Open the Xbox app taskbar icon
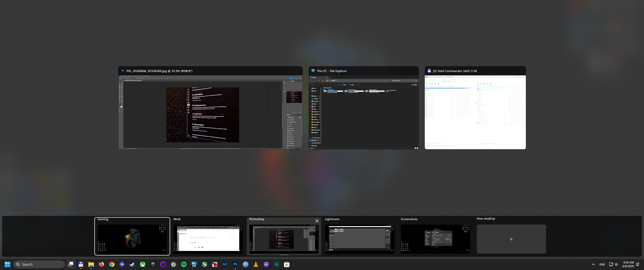The width and height of the screenshot is (644, 270). [142, 264]
